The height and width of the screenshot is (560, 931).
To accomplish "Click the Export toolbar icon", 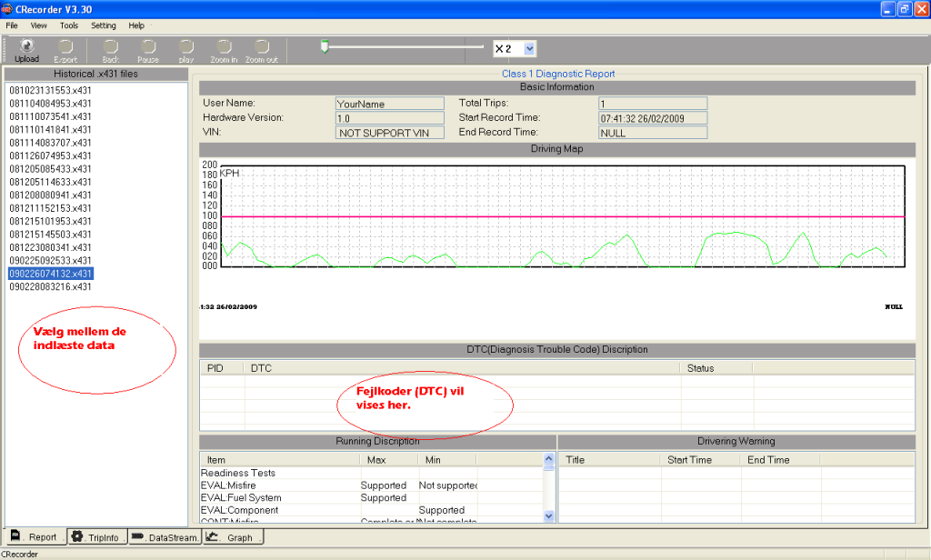I will coord(65,49).
